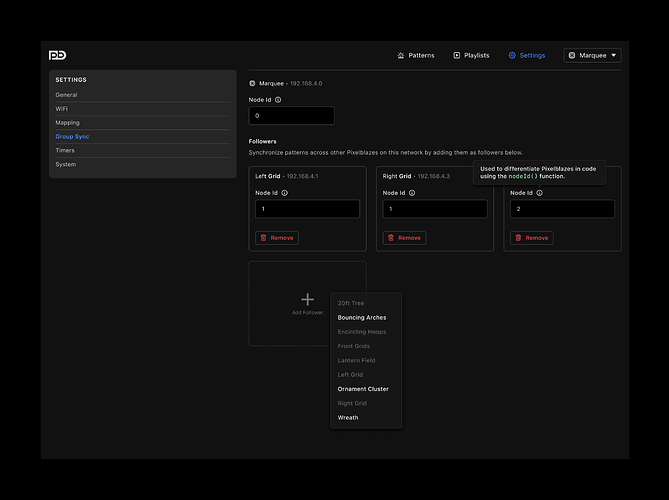Screen dimensions: 669x500
Task: Click trash icon on Left Grid Remove button
Action: 263,238
